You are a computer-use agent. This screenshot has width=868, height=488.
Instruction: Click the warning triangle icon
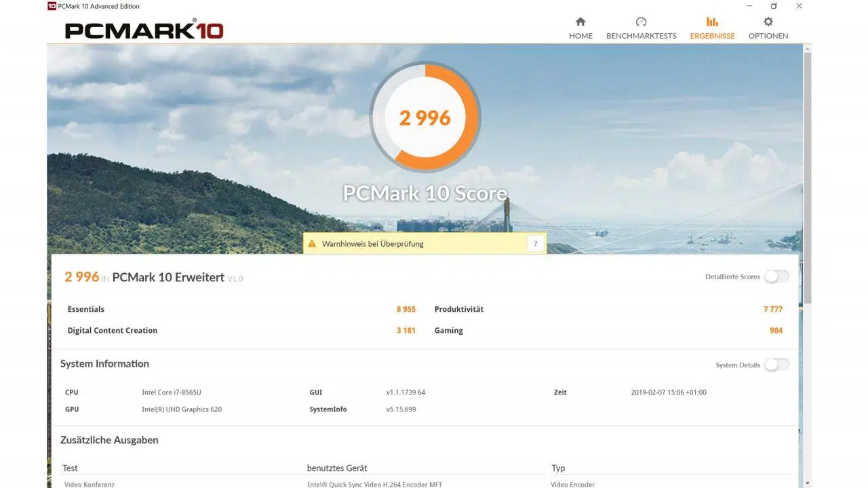tap(312, 243)
